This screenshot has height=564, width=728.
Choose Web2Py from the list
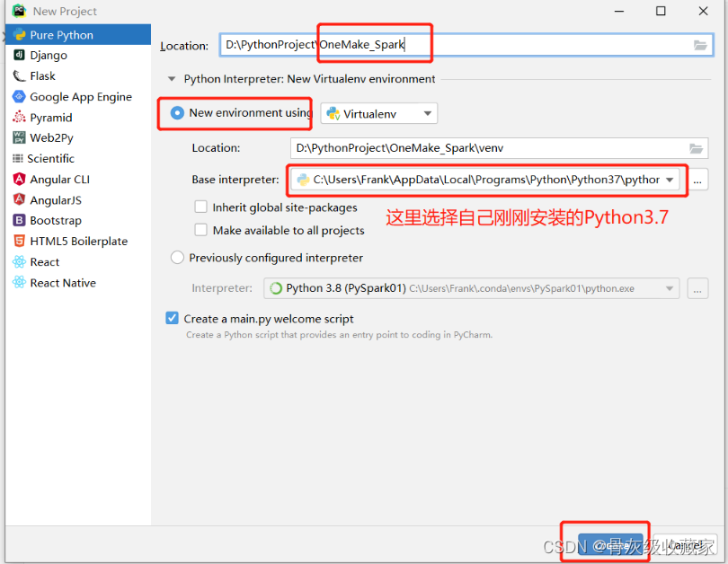point(78,137)
